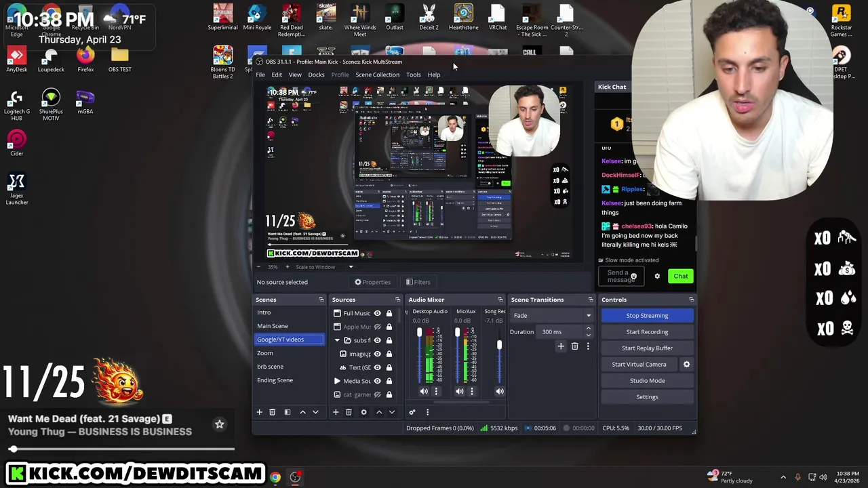Screen dimensions: 868x488
Task: Show hidden system tray icons chevron
Action: coord(783,477)
